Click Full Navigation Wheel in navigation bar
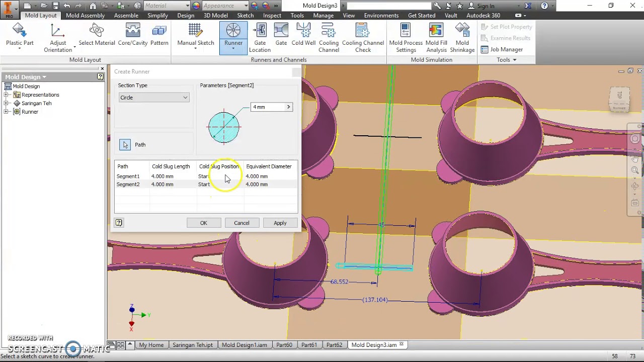This screenshot has height=362, width=644. tap(635, 139)
